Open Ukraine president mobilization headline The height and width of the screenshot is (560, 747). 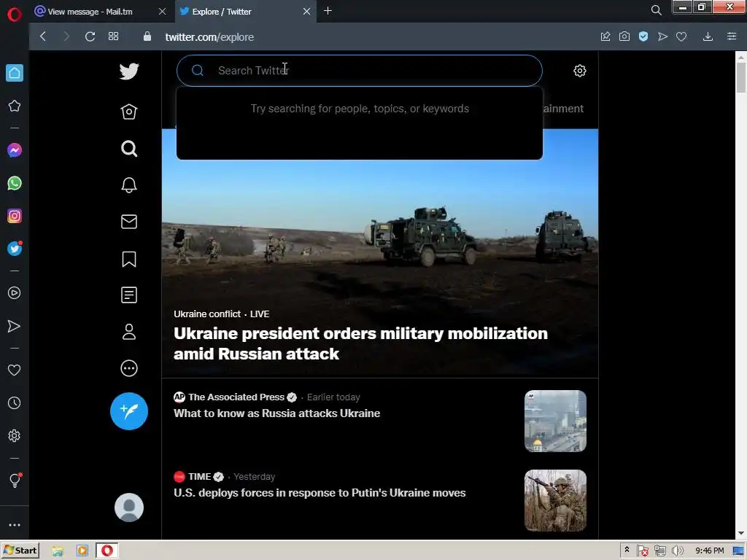click(360, 343)
